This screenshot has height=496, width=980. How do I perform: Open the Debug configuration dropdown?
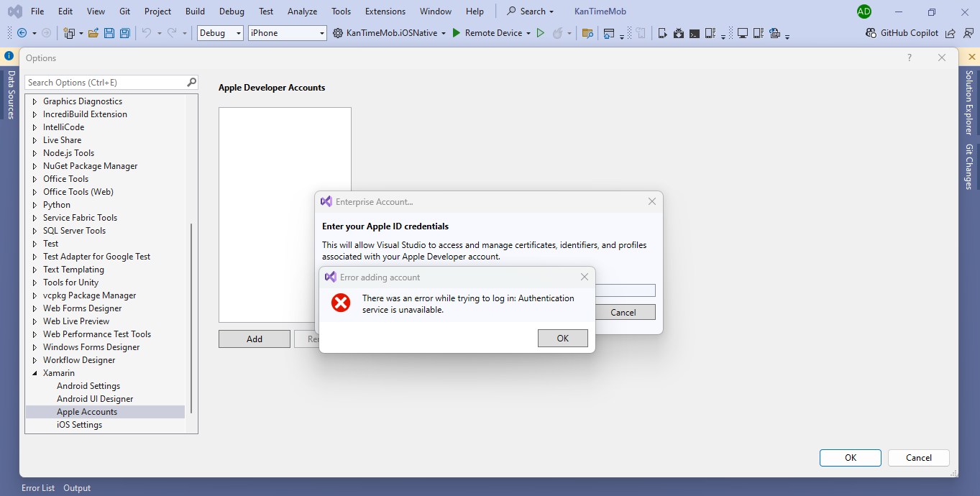pos(220,33)
